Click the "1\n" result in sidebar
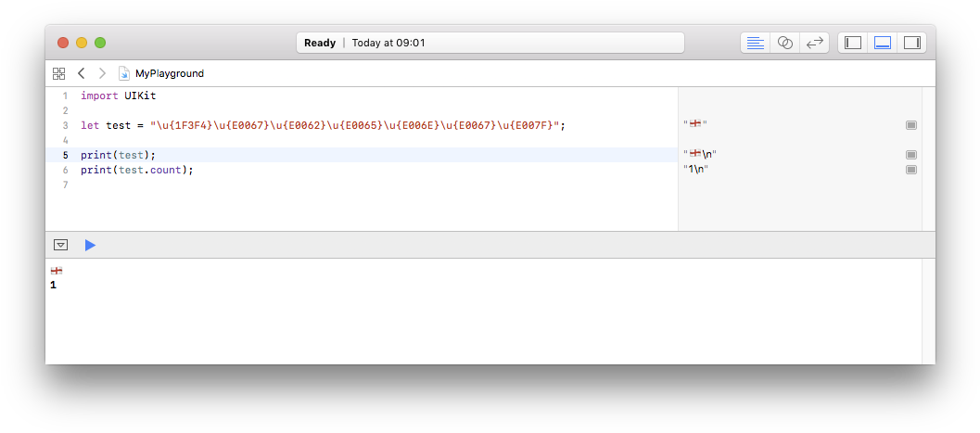980x433 pixels. pos(695,170)
